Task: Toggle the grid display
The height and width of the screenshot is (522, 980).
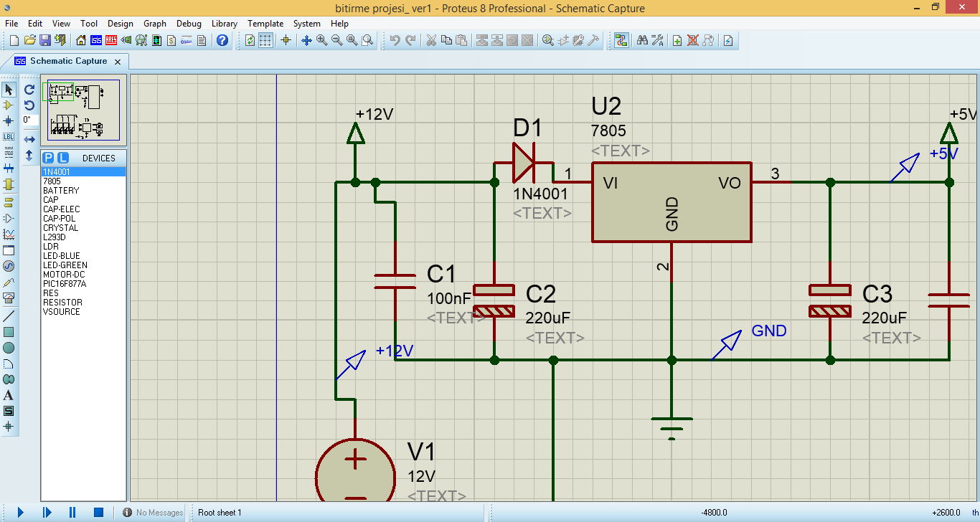Action: pos(265,40)
